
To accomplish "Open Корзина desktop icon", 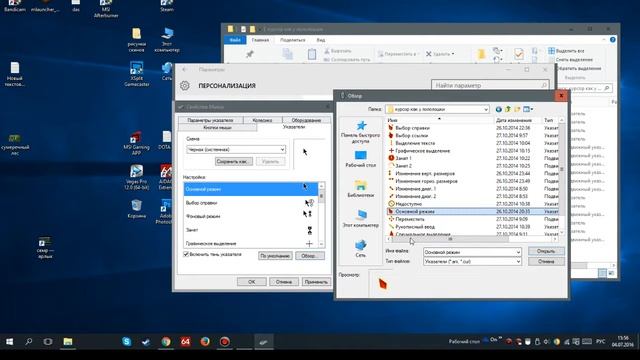I will 136,208.
